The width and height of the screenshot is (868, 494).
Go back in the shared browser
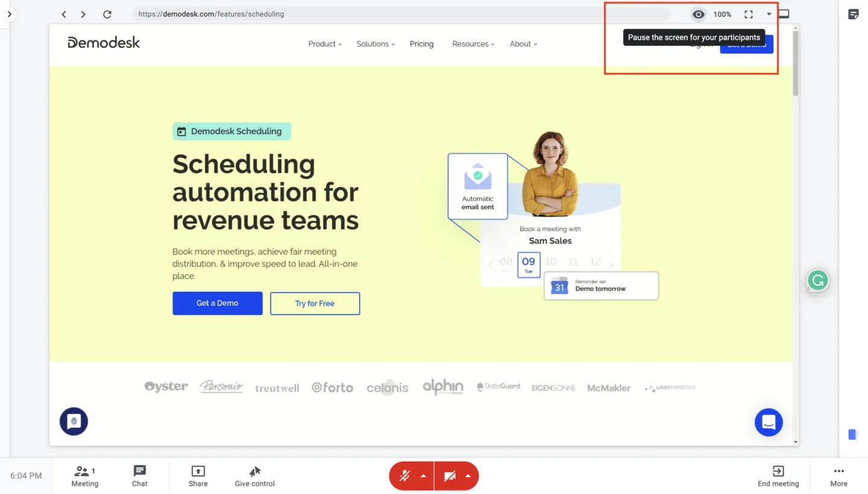64,14
